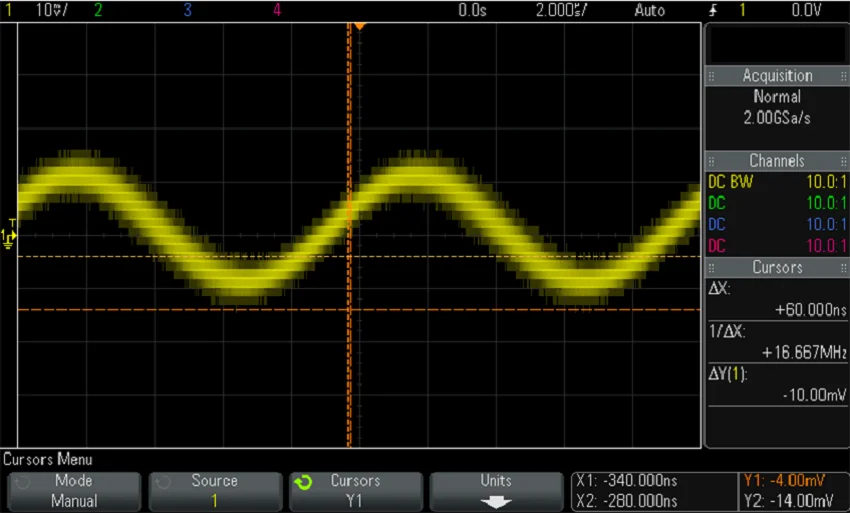
Task: Select the Acquisition panel header
Action: coord(777,76)
